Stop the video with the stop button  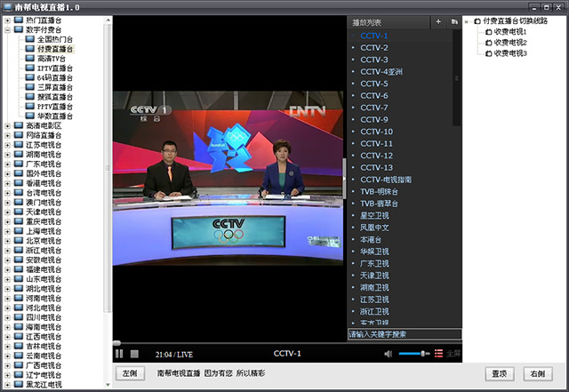click(134, 354)
